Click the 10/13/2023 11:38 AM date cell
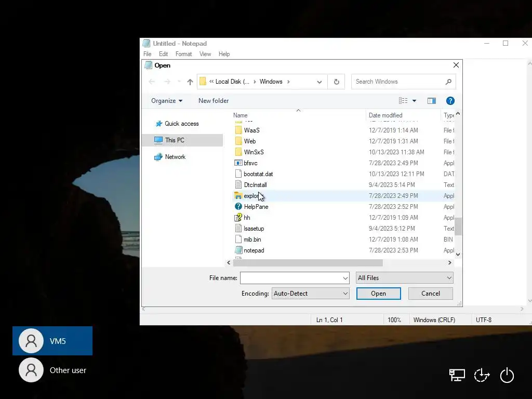The width and height of the screenshot is (532, 399). click(396, 152)
